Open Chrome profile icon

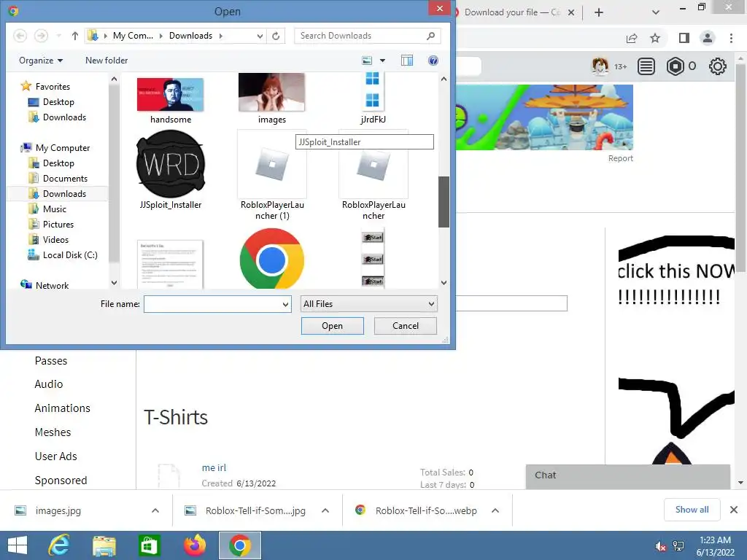pyautogui.click(x=708, y=38)
